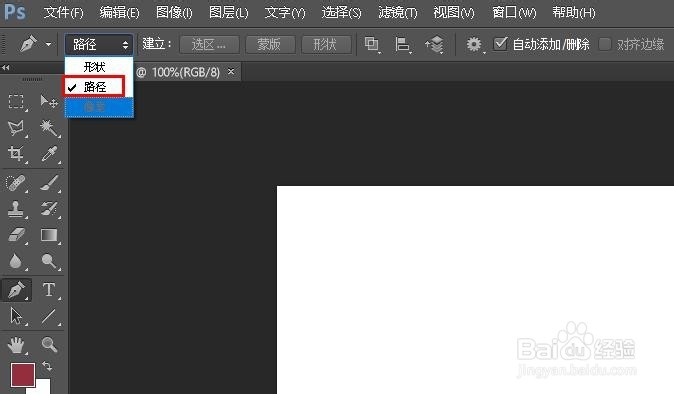The image size is (674, 394).
Task: Choose the highlighted third mode option
Action: (x=99, y=107)
